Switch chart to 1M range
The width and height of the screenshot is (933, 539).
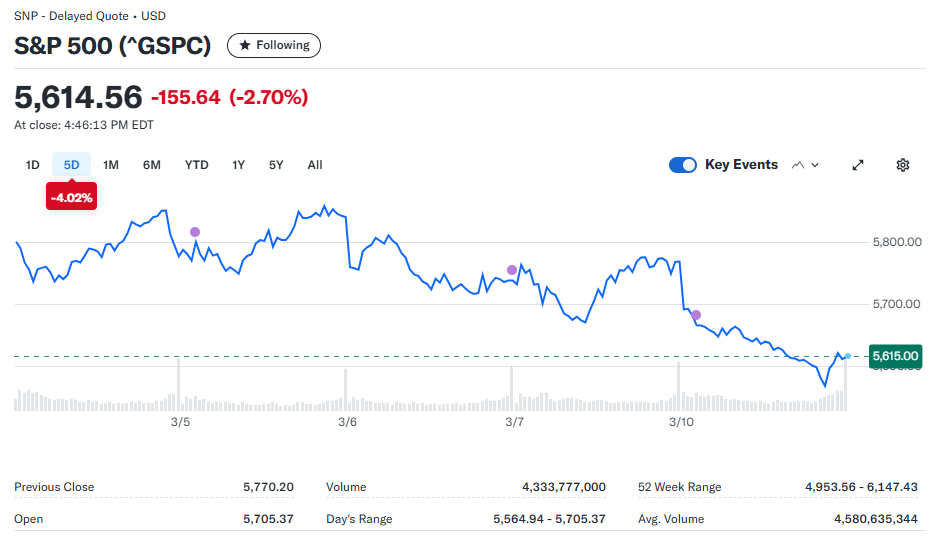click(x=111, y=165)
